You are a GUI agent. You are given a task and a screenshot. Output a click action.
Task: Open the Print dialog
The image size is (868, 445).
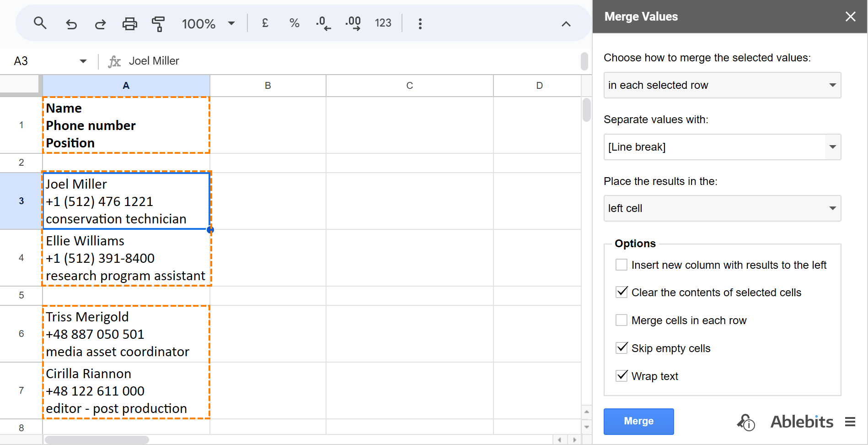tap(129, 23)
